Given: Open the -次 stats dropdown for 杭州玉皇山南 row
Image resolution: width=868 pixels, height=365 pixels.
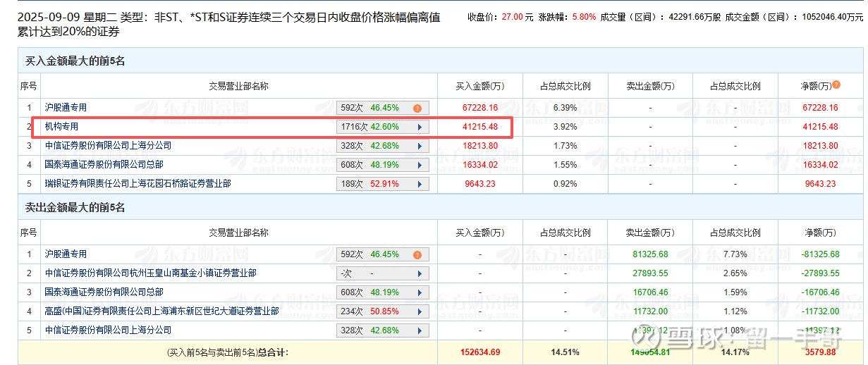Looking at the screenshot, I should tap(382, 273).
